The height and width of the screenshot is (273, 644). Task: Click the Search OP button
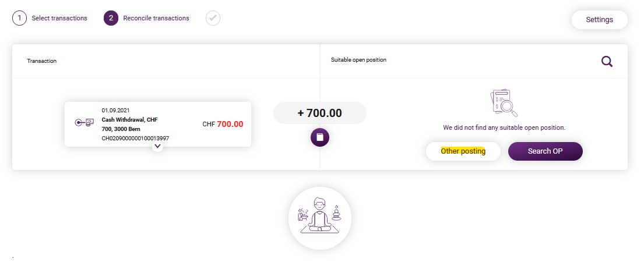coord(546,151)
